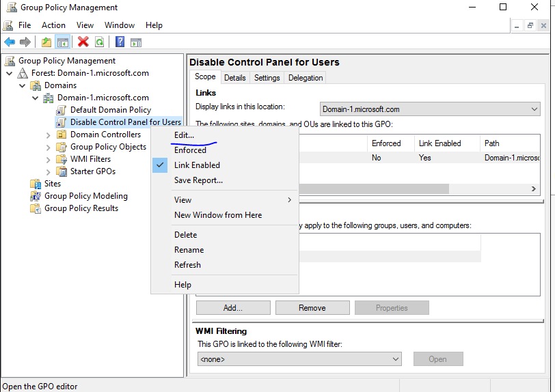Click the Up one level folder icon
Viewport: 555px width, 392px height.
46,42
